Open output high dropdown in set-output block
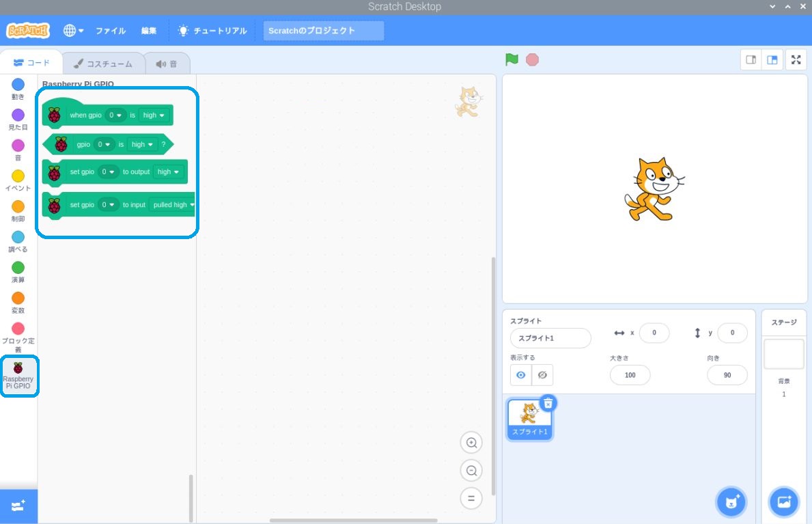The image size is (812, 524). (x=168, y=171)
